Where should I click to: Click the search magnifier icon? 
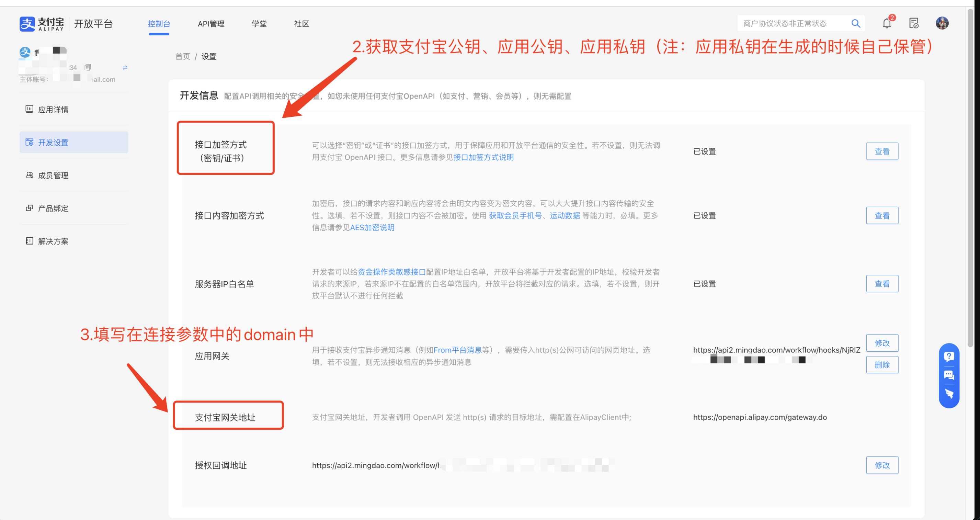pos(855,24)
